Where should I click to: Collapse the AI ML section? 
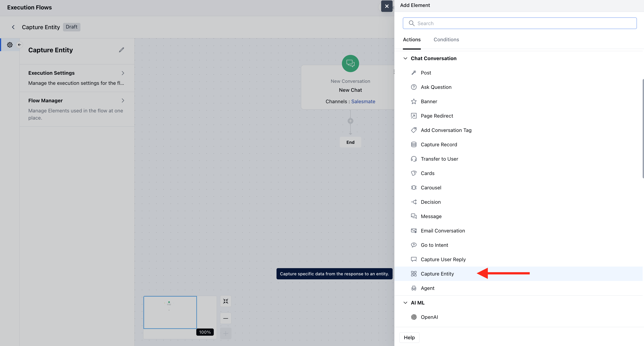click(x=405, y=303)
